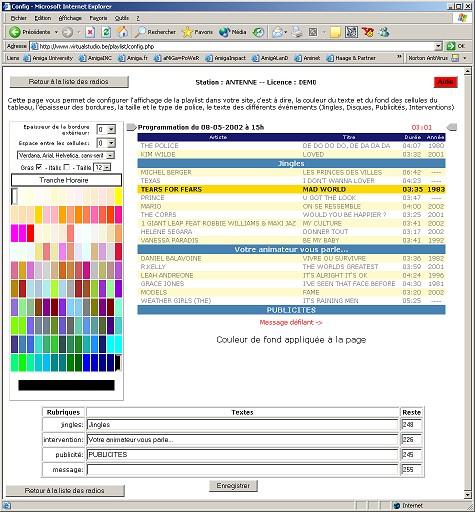The image size is (475, 512).
Task: Toggle the Gras bold checkbox
Action: click(39, 167)
